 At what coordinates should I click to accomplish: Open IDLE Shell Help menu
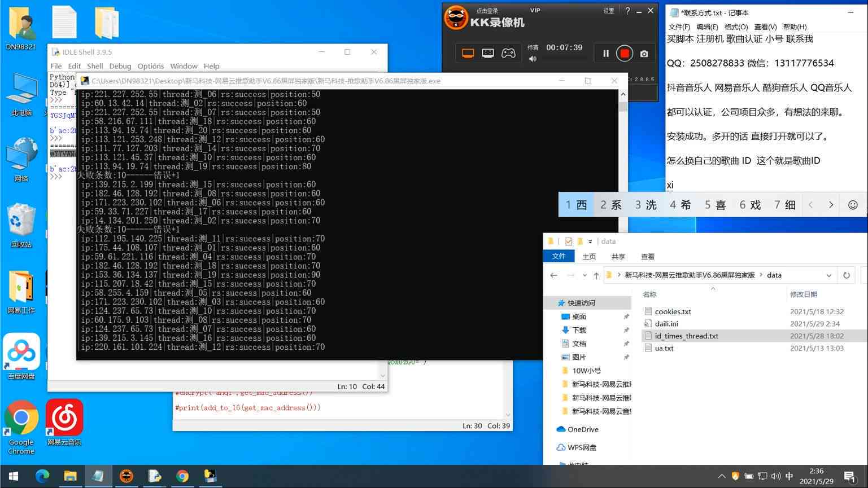point(211,66)
